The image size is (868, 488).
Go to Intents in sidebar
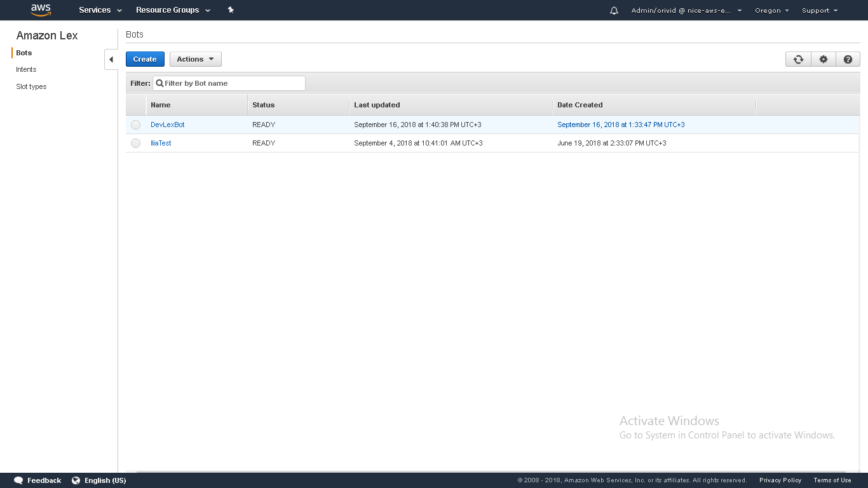(x=26, y=69)
